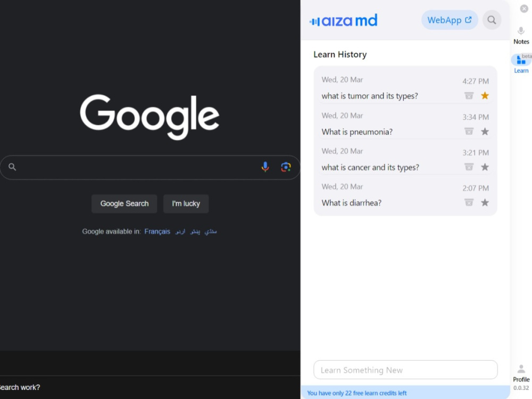Archive the What is diarrhea entry
The image size is (532, 399).
click(x=469, y=203)
